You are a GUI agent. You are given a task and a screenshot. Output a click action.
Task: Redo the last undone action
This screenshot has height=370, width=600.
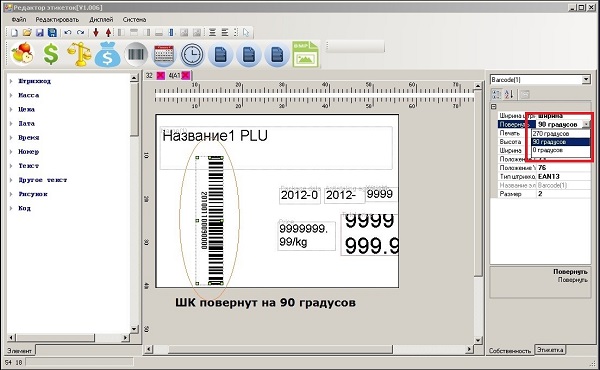pyautogui.click(x=80, y=33)
